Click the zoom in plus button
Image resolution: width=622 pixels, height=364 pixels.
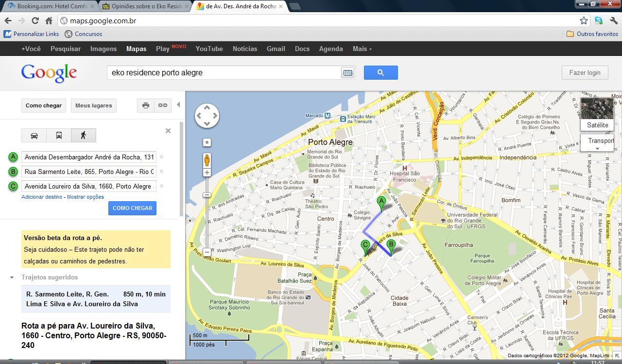point(207,173)
